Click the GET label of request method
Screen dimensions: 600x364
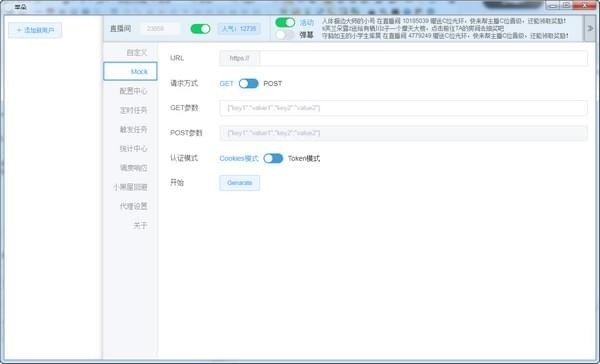pyautogui.click(x=226, y=83)
